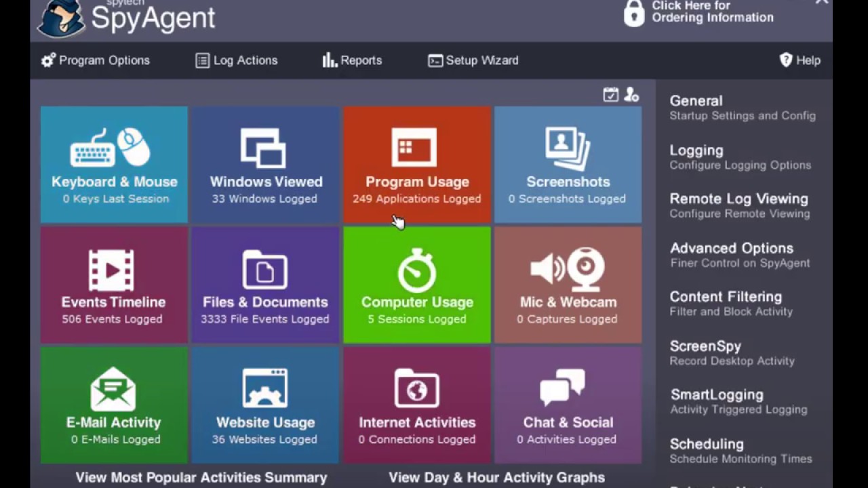
Task: Open the Reports menu
Action: 353,60
